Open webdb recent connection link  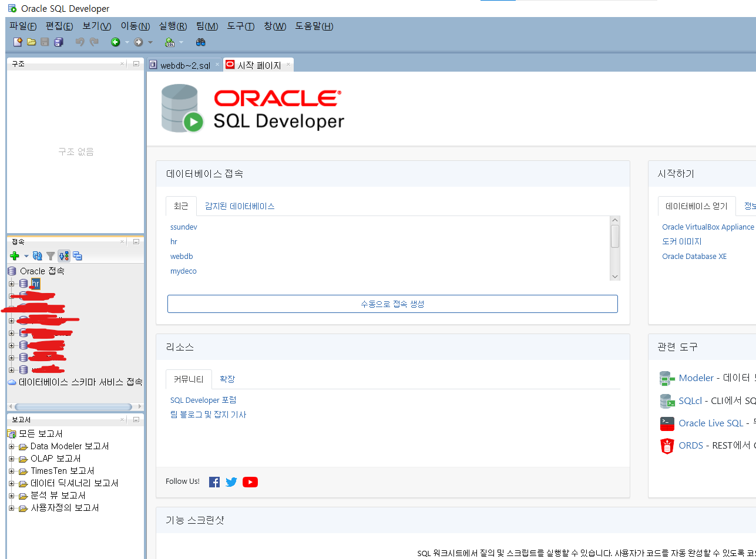[182, 256]
